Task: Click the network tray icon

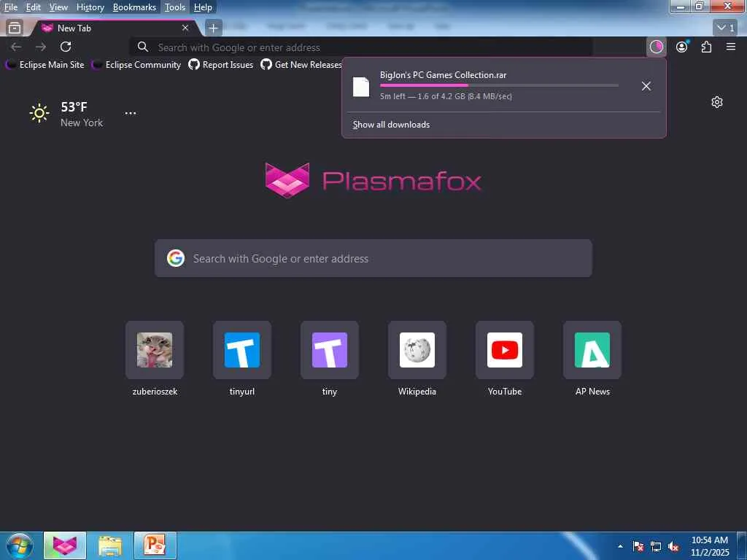Action: coord(656,546)
